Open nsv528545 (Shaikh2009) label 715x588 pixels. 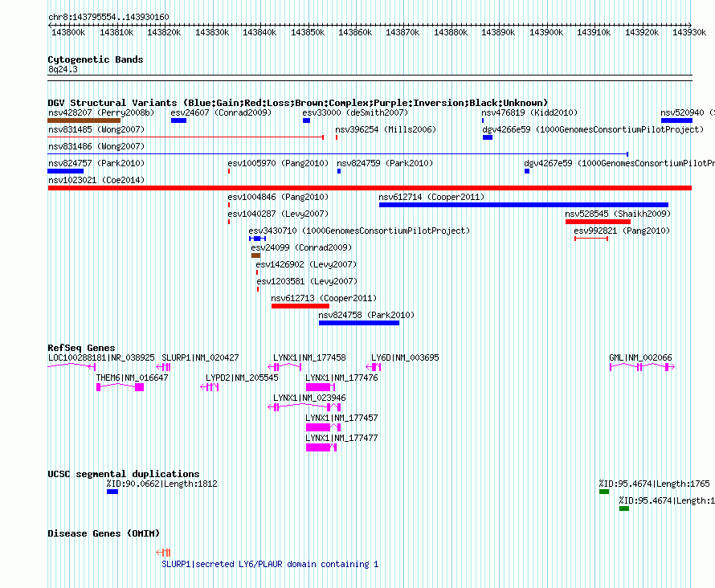tap(618, 214)
